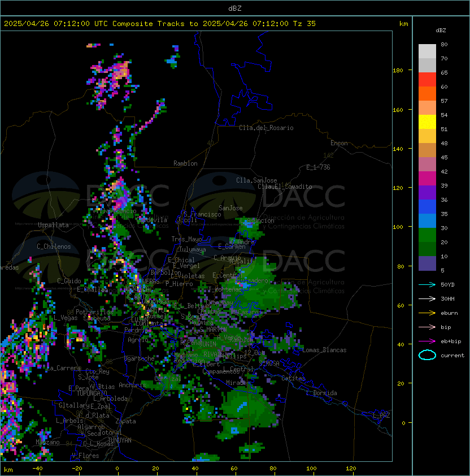Click the Tres_Mayo map label
This screenshot has height=476, width=470.
pos(186,239)
